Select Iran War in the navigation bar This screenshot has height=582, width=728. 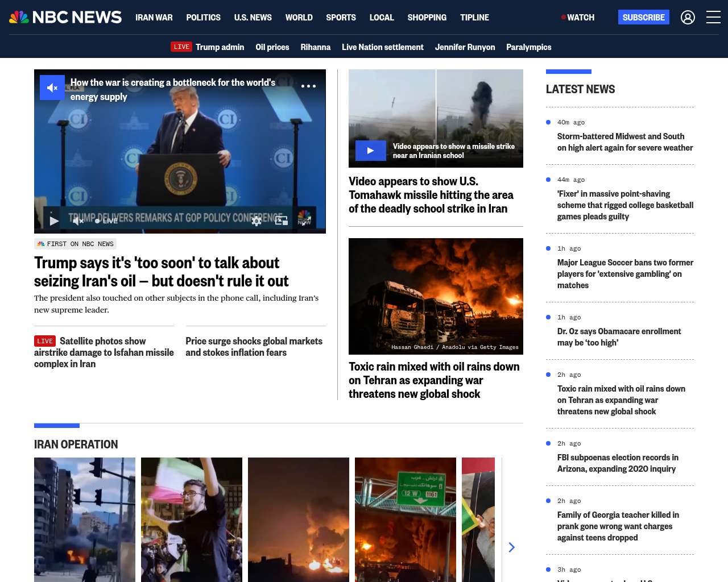[154, 18]
